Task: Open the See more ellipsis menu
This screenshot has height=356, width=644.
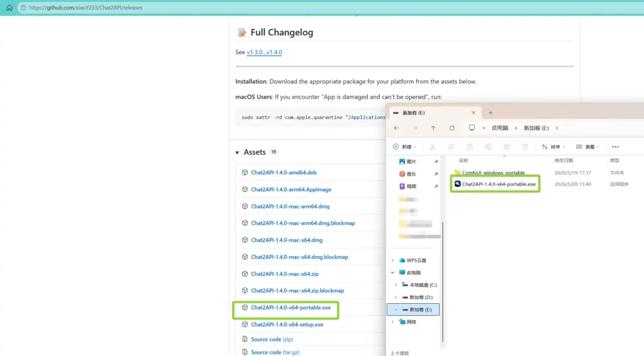Action: tap(615, 147)
